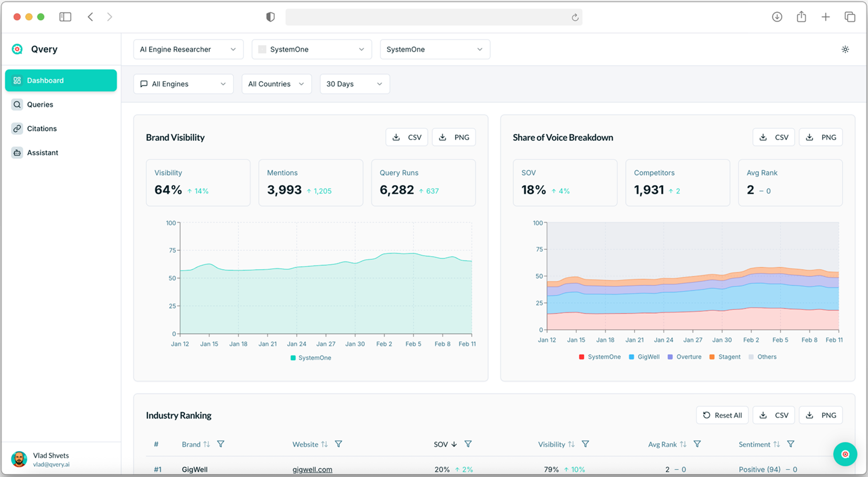This screenshot has height=477, width=868.
Task: Expand the All Countries dropdown
Action: [277, 84]
